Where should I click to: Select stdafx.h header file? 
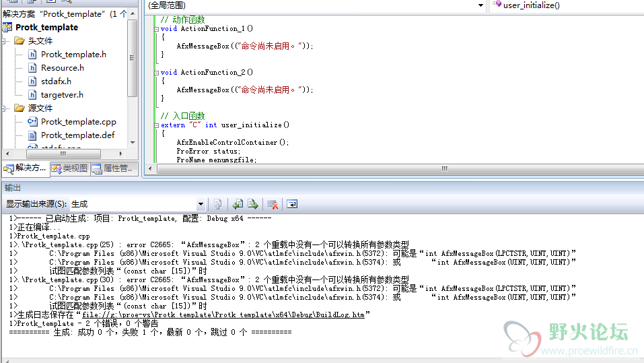[x=56, y=81]
